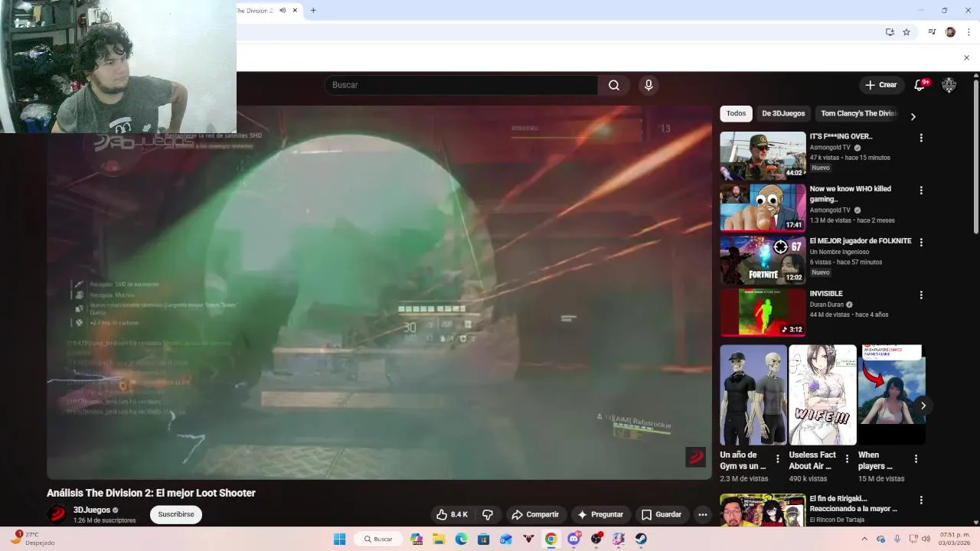
Task: Open options for El fin de Ririgaki video
Action: pyautogui.click(x=921, y=500)
